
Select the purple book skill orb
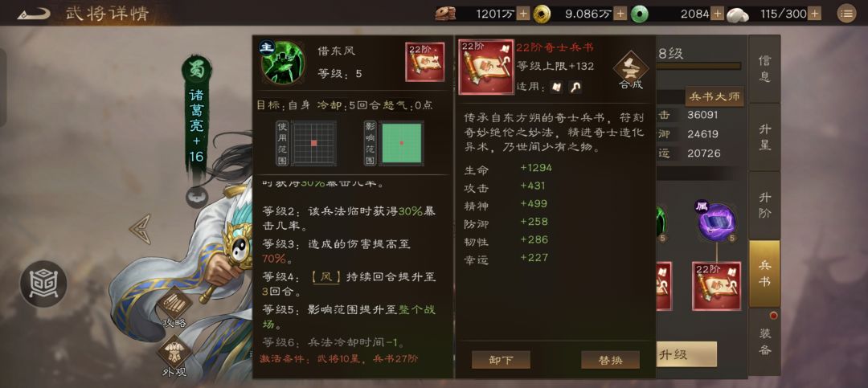[716, 222]
